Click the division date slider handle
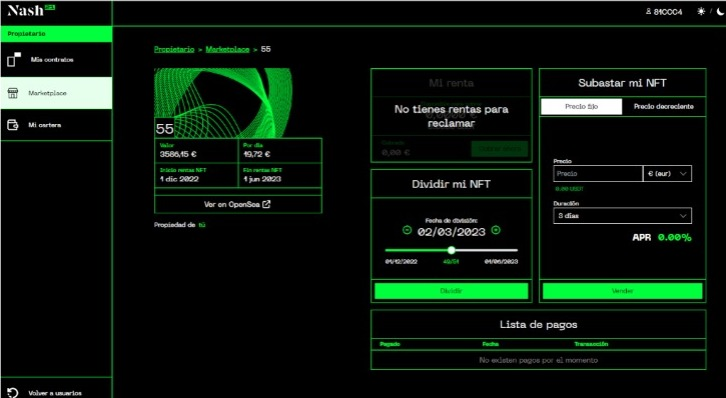The width and height of the screenshot is (726, 398). click(451, 250)
